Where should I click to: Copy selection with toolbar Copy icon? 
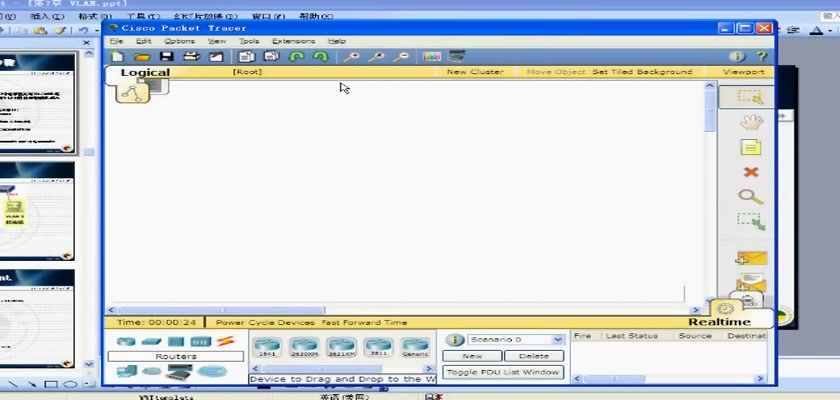coord(246,56)
